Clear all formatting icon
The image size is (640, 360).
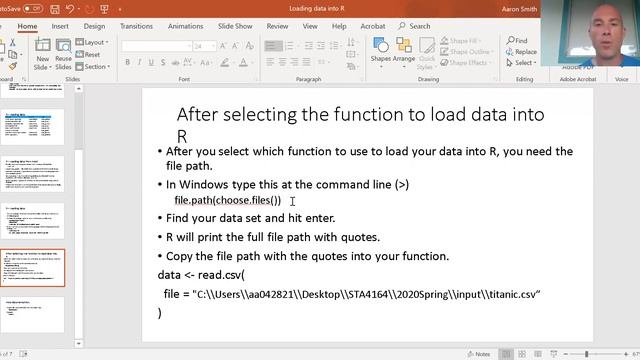click(x=250, y=46)
